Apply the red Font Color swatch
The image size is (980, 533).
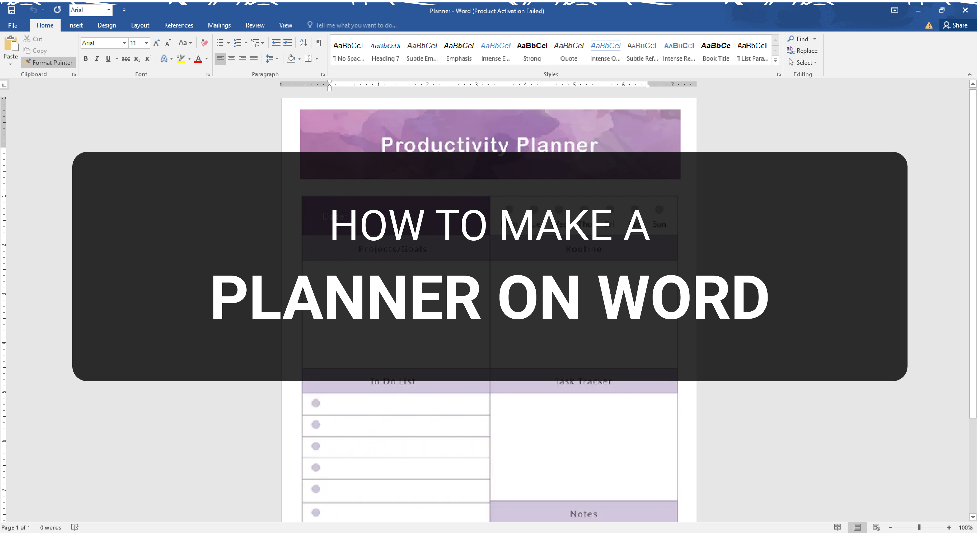tap(198, 59)
